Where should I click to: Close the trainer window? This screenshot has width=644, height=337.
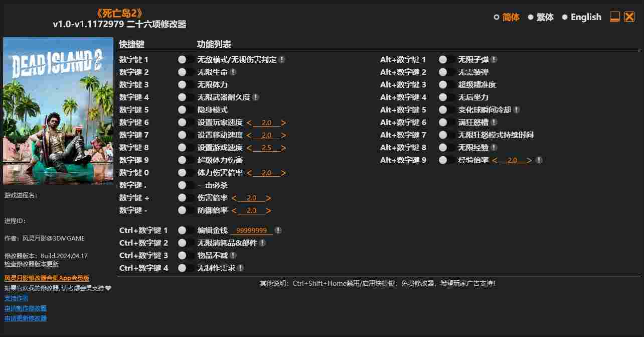[x=629, y=17]
